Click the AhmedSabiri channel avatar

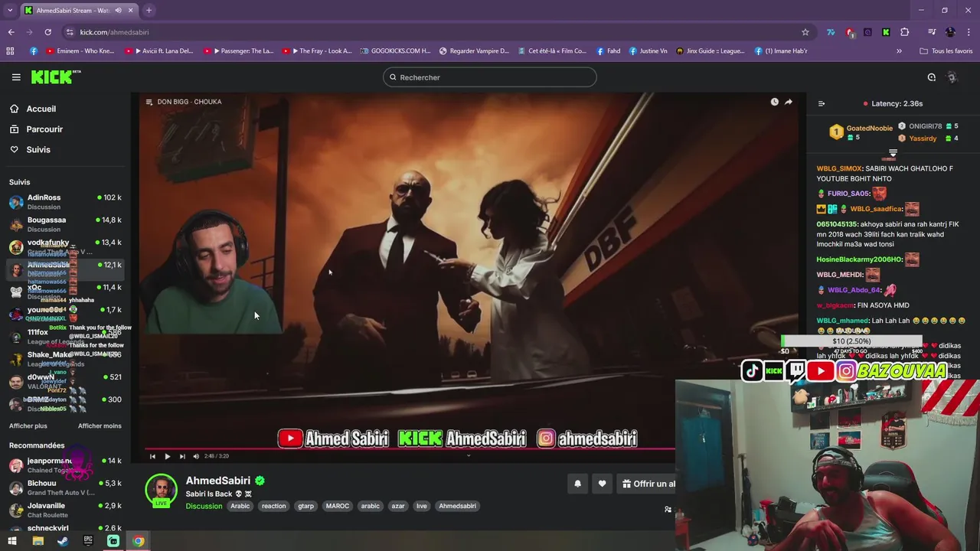[161, 491]
